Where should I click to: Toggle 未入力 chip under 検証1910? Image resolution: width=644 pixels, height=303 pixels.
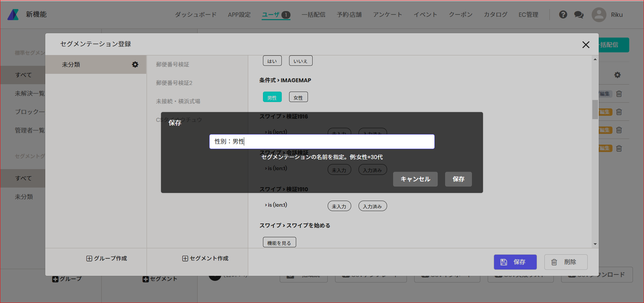[x=339, y=206]
